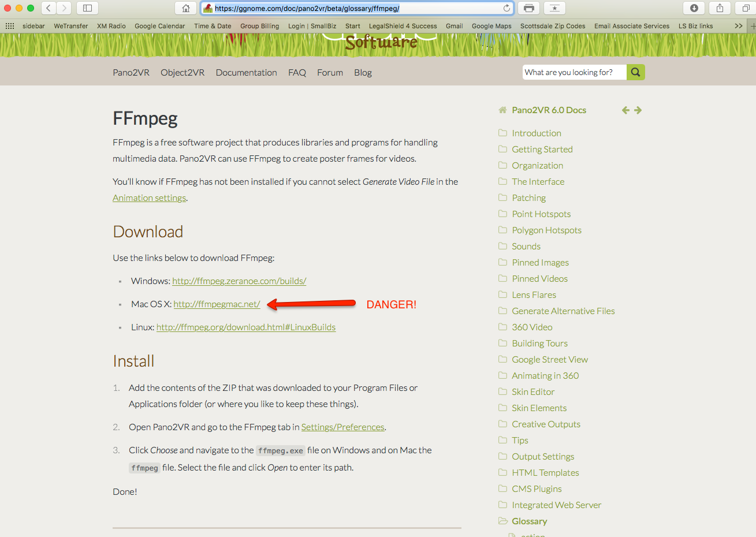This screenshot has height=537, width=756.
Task: Follow the Settings/Preferences link
Action: coord(343,427)
